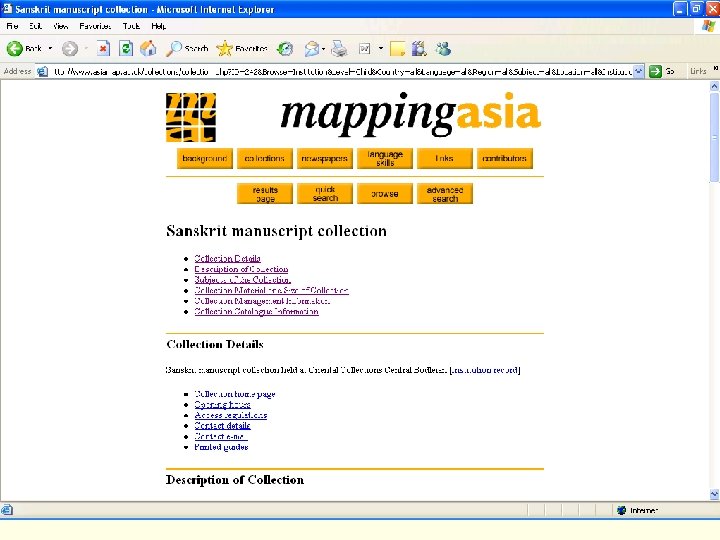This screenshot has width=720, height=540.
Task: Open the View menu
Action: (x=61, y=26)
